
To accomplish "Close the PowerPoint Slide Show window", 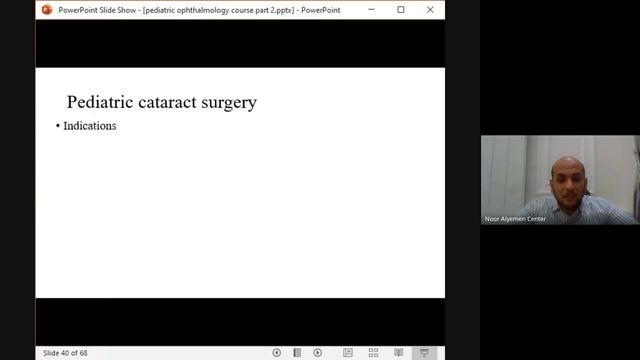I will pyautogui.click(x=430, y=9).
